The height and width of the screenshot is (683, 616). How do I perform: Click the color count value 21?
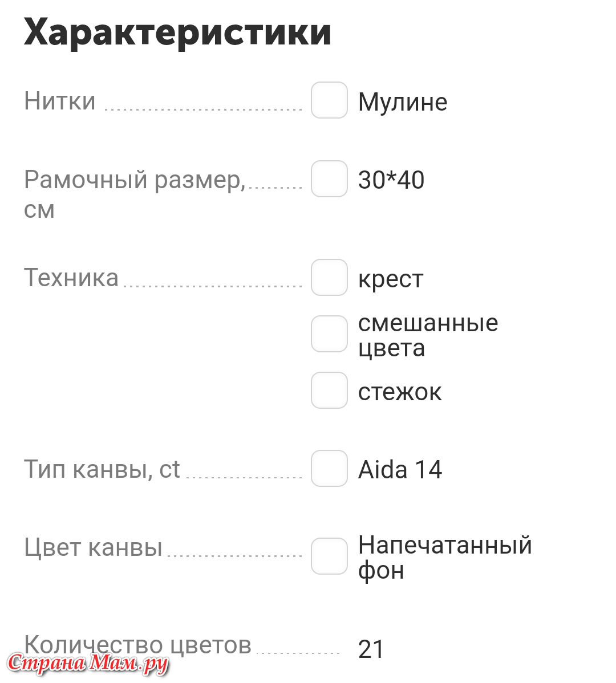click(371, 649)
